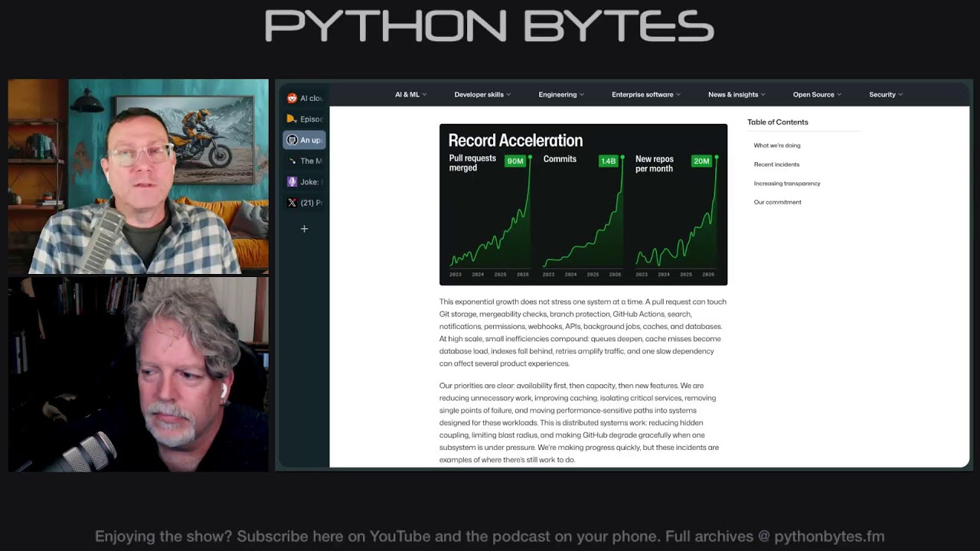Screen dimensions: 980x551
Task: Jump to "What we're doing" section
Action: pyautogui.click(x=777, y=145)
